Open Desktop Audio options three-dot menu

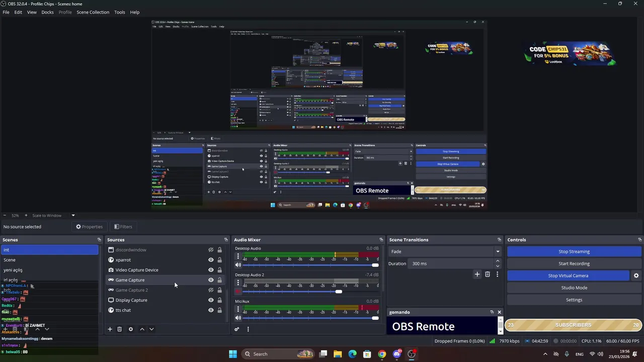tap(238, 256)
